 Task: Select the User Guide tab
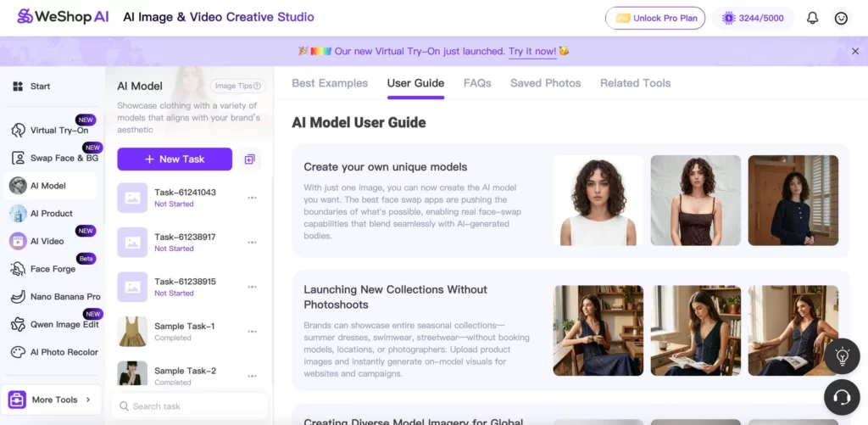click(x=415, y=83)
